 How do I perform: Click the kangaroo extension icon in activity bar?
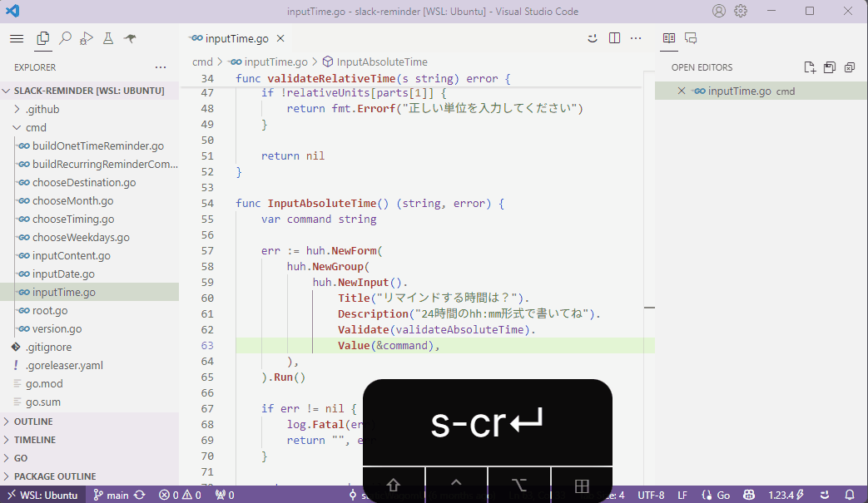pos(130,38)
